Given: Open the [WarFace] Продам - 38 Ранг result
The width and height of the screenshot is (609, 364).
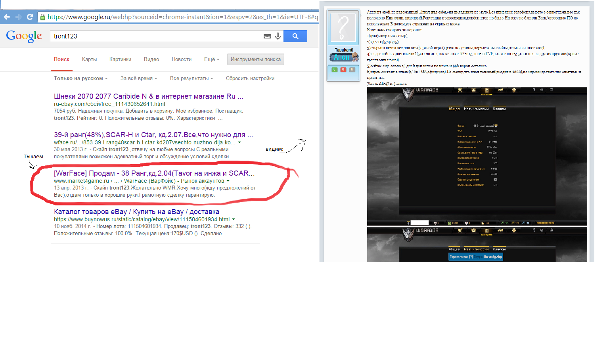Looking at the screenshot, I should [x=154, y=173].
